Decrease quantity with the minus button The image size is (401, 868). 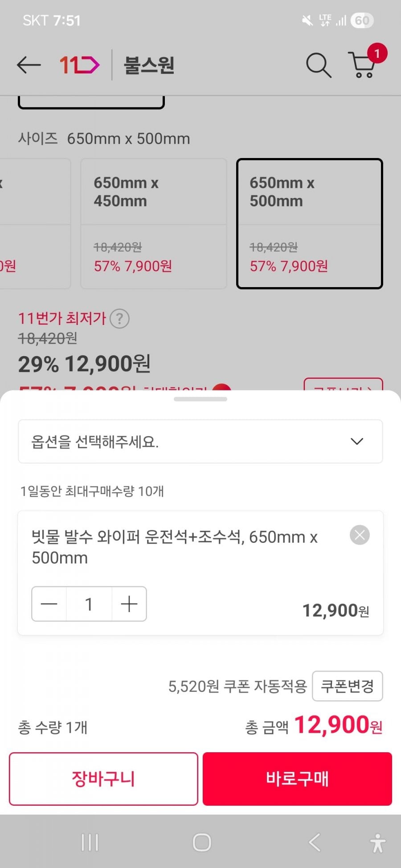coord(49,604)
